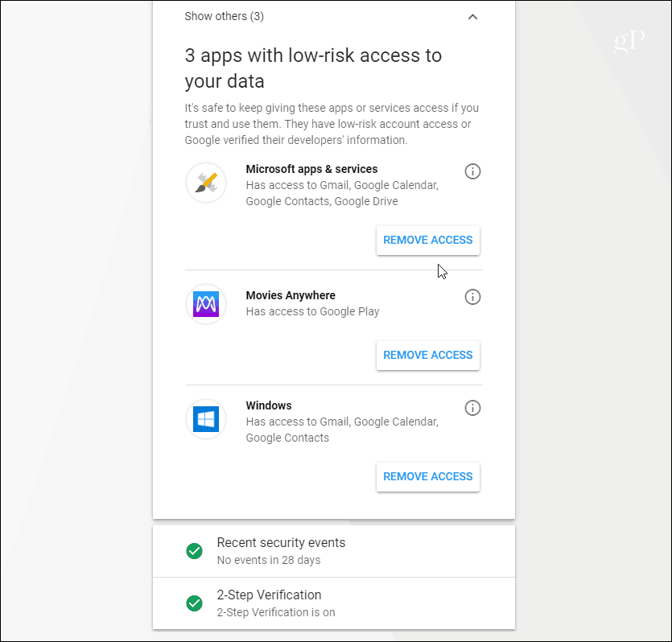This screenshot has width=672, height=642.
Task: Click the gP watermark logo
Action: point(629,42)
